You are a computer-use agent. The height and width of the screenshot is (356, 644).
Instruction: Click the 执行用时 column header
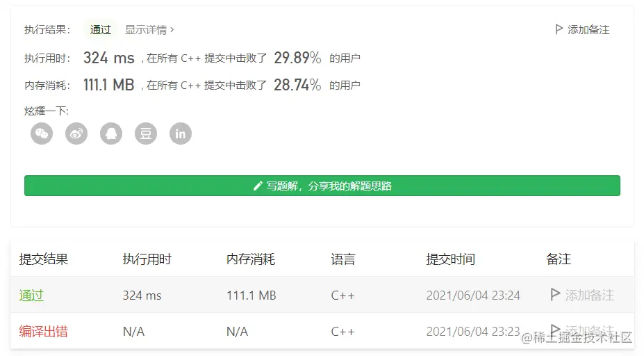tap(147, 259)
